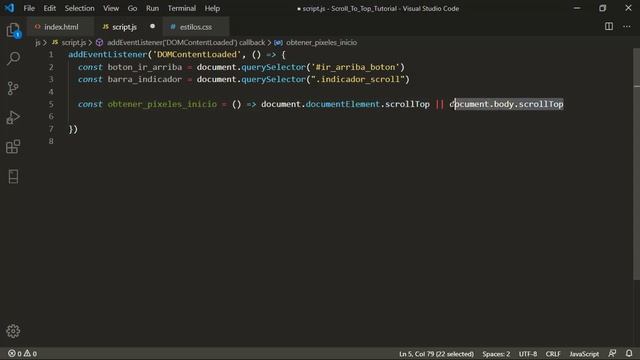Click querySelector on line 2
This screenshot has height=360, width=640.
click(x=273, y=67)
